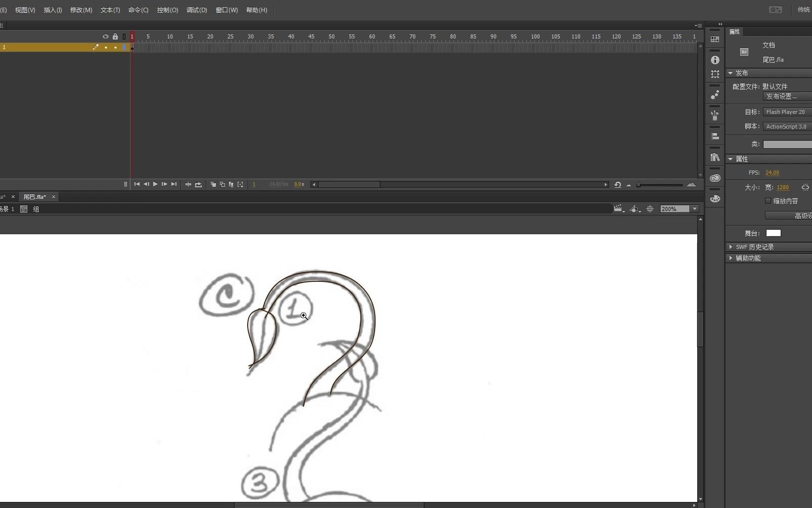This screenshot has height=508, width=812.
Task: Open the Brush Library panel icon
Action: 715,115
